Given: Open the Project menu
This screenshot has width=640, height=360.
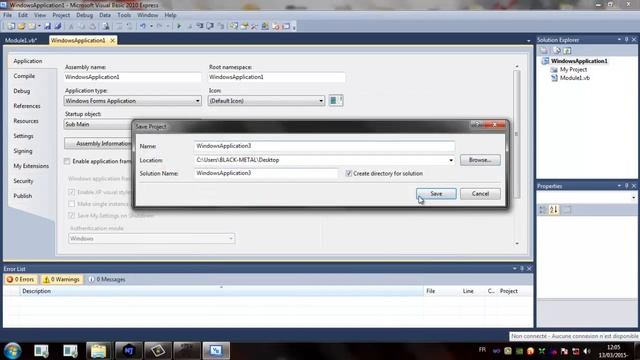Looking at the screenshot, I should point(61,15).
